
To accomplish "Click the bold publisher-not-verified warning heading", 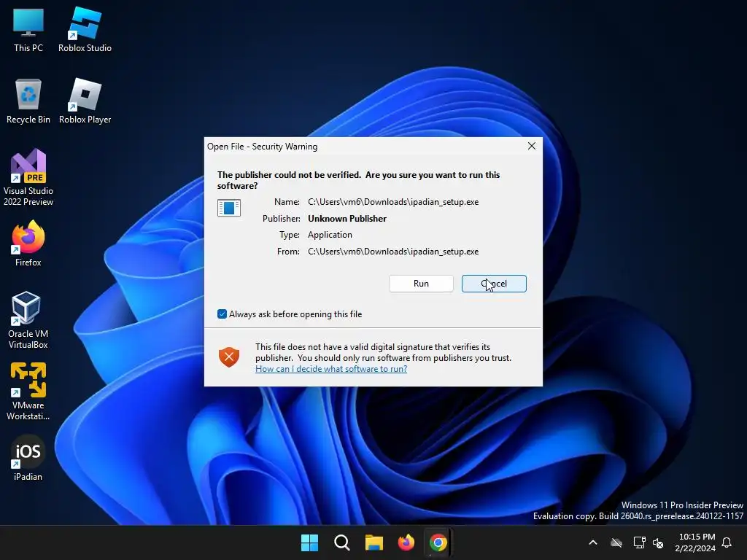I will point(358,180).
